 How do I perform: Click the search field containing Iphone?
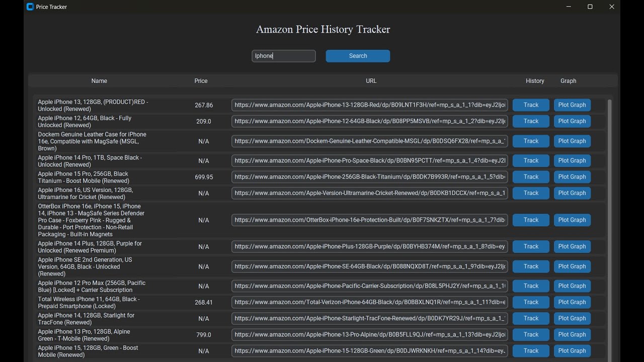pyautogui.click(x=284, y=56)
